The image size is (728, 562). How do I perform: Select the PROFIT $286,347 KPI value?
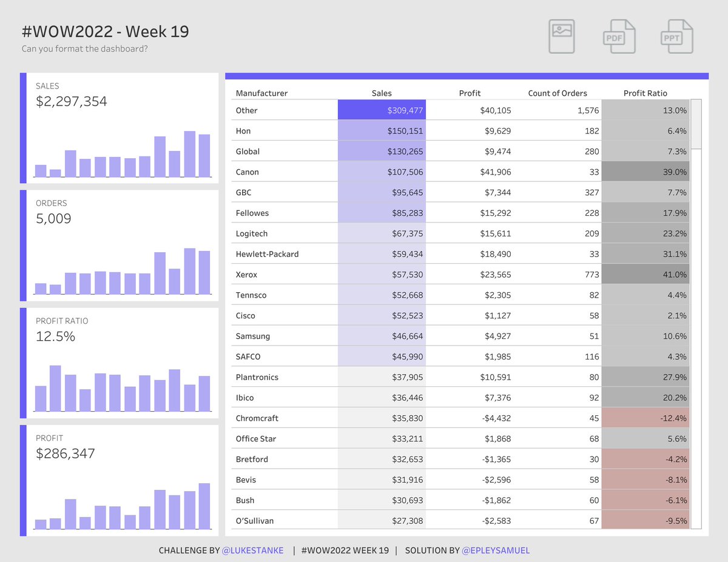(x=66, y=453)
